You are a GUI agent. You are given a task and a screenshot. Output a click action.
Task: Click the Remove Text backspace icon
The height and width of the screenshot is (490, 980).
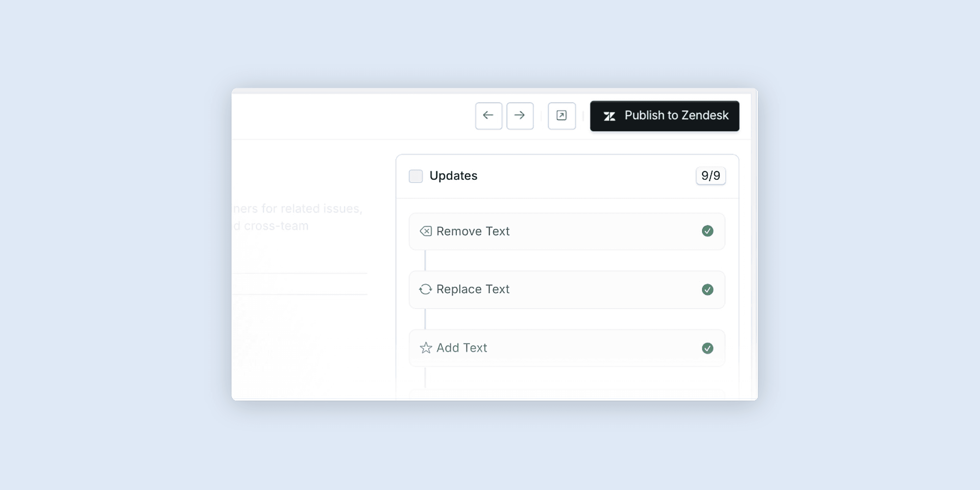426,231
